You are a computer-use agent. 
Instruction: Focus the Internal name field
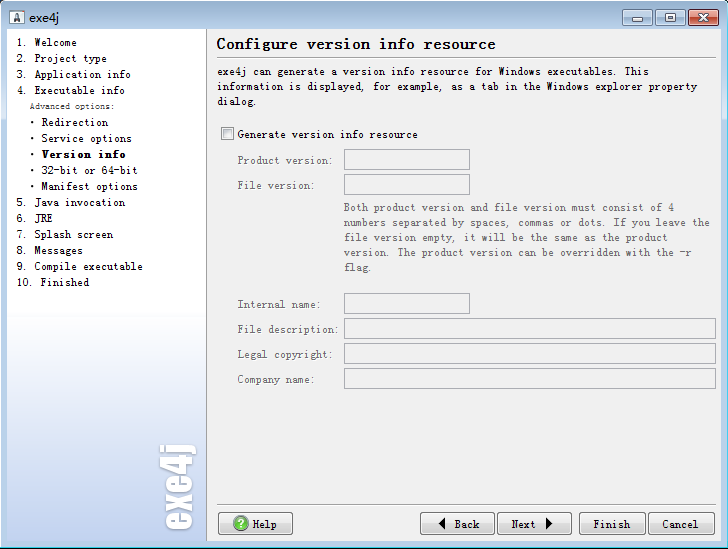407,304
